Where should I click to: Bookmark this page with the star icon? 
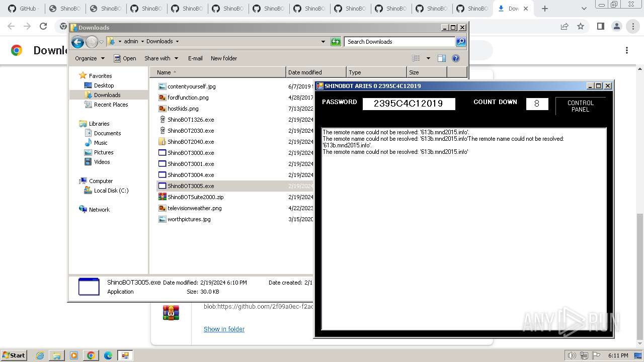click(581, 26)
